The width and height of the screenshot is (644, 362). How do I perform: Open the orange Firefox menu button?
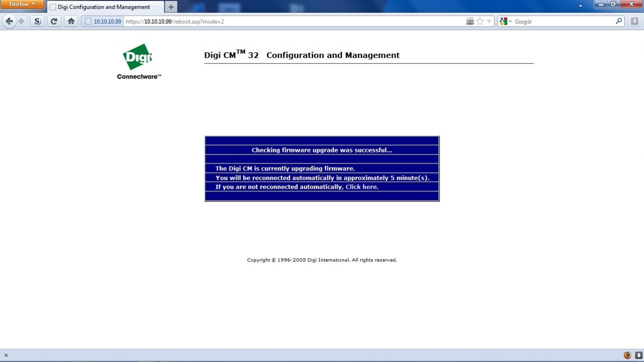pyautogui.click(x=22, y=4)
